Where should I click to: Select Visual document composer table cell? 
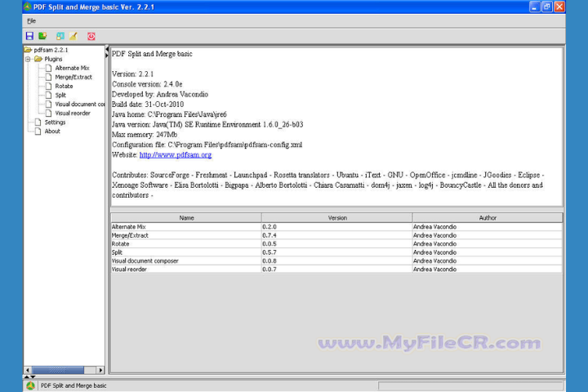186,261
